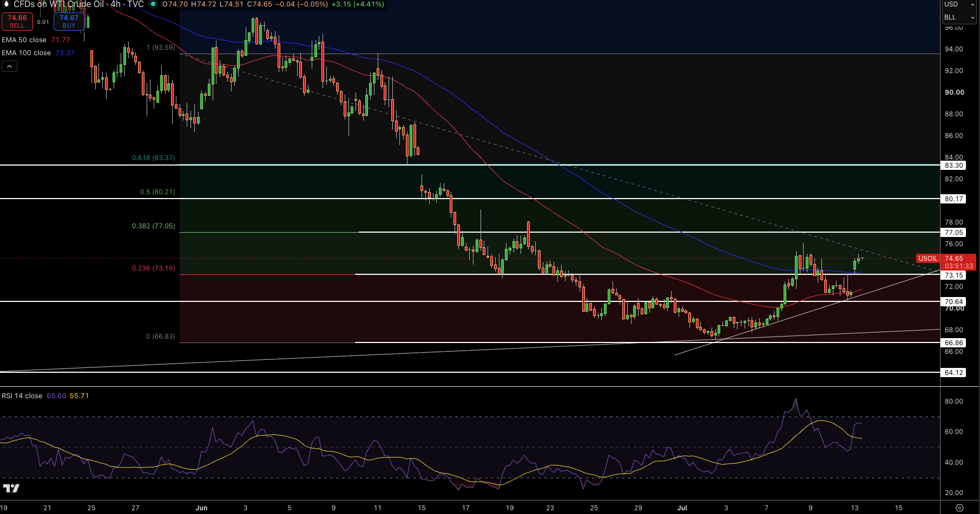Click the 64.12 price axis label
980x514 pixels.
click(x=954, y=373)
